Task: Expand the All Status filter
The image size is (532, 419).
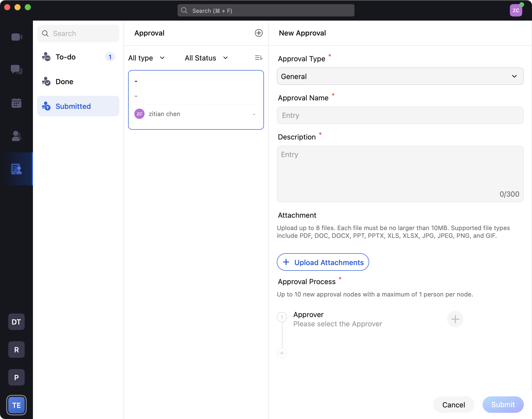Action: coord(206,58)
